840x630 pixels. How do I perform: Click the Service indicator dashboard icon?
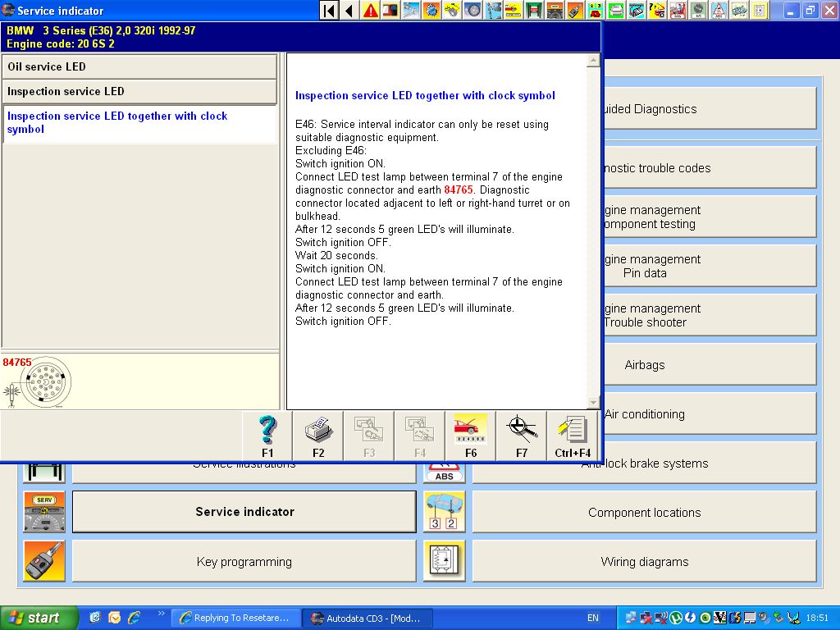pyautogui.click(x=43, y=512)
